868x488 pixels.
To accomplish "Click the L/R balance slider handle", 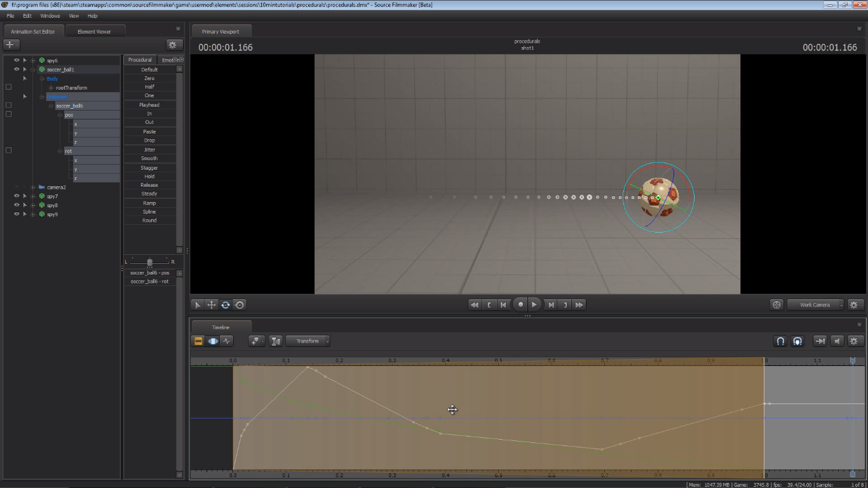I will pos(149,262).
